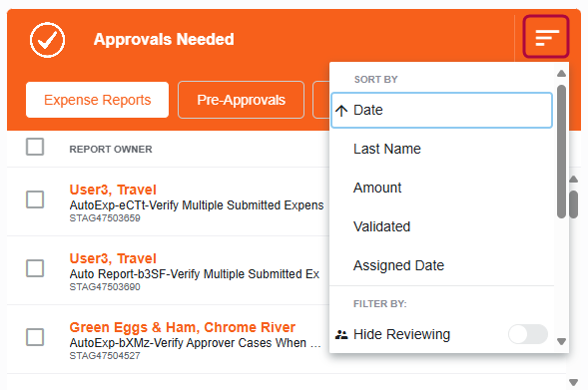The width and height of the screenshot is (588, 390).
Task: Toggle the Hide Reviewing switch
Action: 528,334
